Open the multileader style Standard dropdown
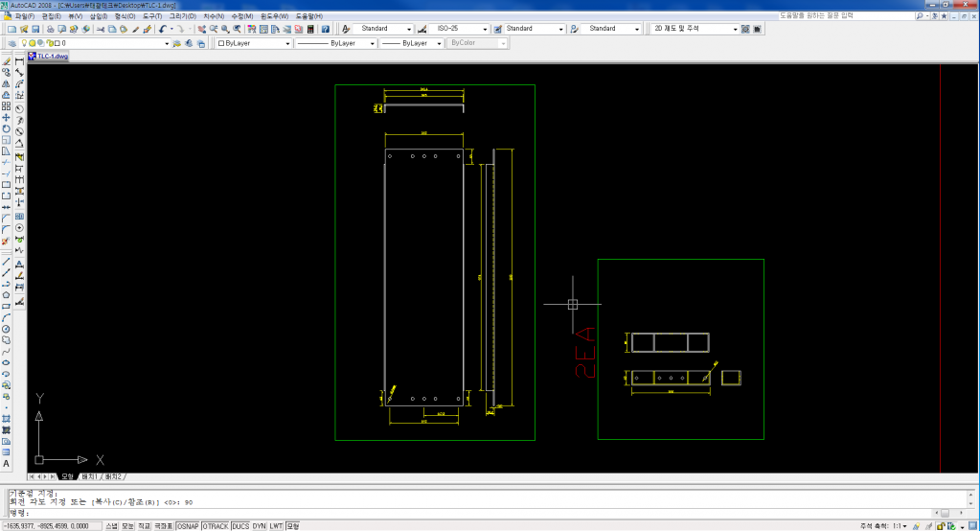Screen dimensions: 980x531 [x=637, y=30]
